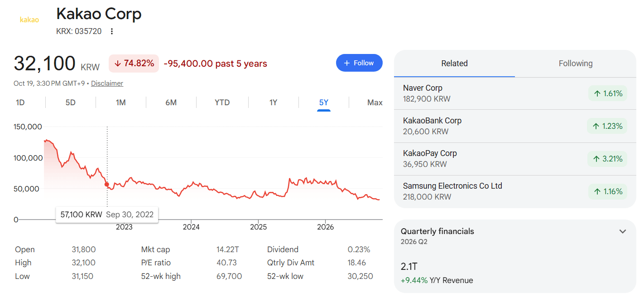Open the three-dot menu beside KRX: 035720
This screenshot has height=298, width=644.
click(x=112, y=31)
